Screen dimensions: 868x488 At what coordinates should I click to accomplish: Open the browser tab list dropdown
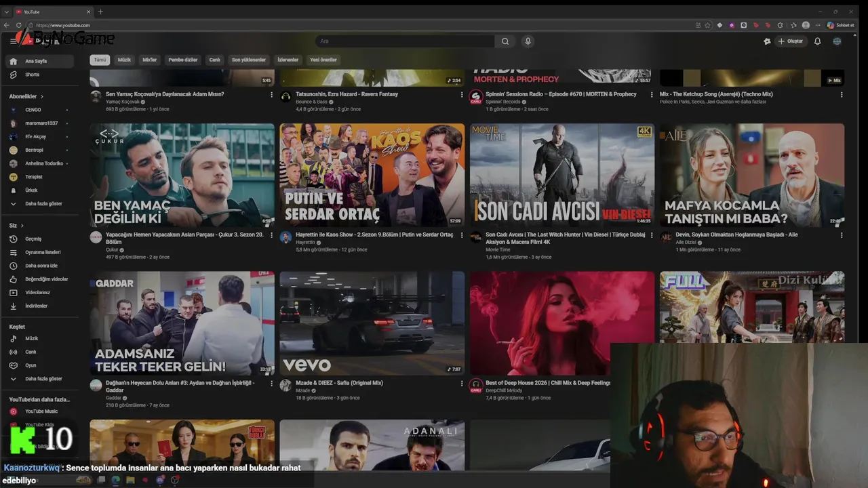[x=7, y=12]
